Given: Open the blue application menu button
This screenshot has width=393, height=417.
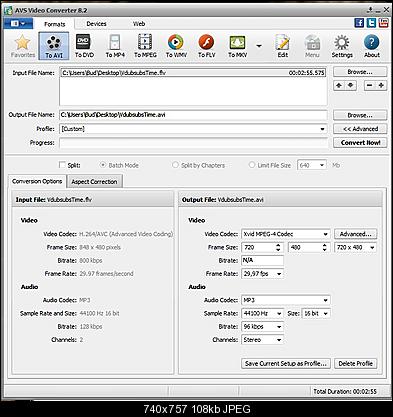Looking at the screenshot, I should pos(18,24).
